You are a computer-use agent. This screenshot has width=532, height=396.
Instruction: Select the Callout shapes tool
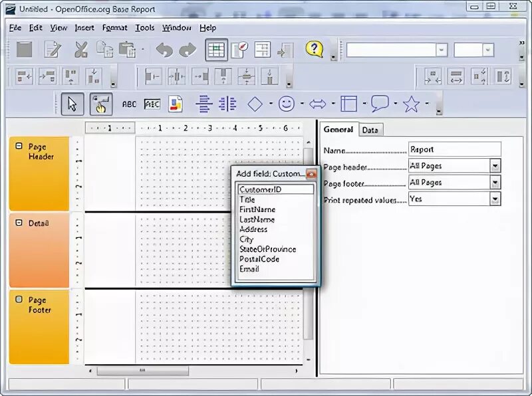pyautogui.click(x=380, y=104)
